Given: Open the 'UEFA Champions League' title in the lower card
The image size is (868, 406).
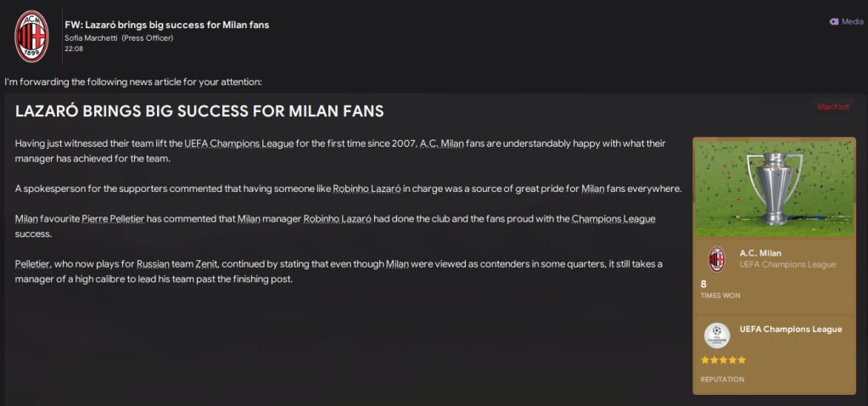Looking at the screenshot, I should (790, 329).
